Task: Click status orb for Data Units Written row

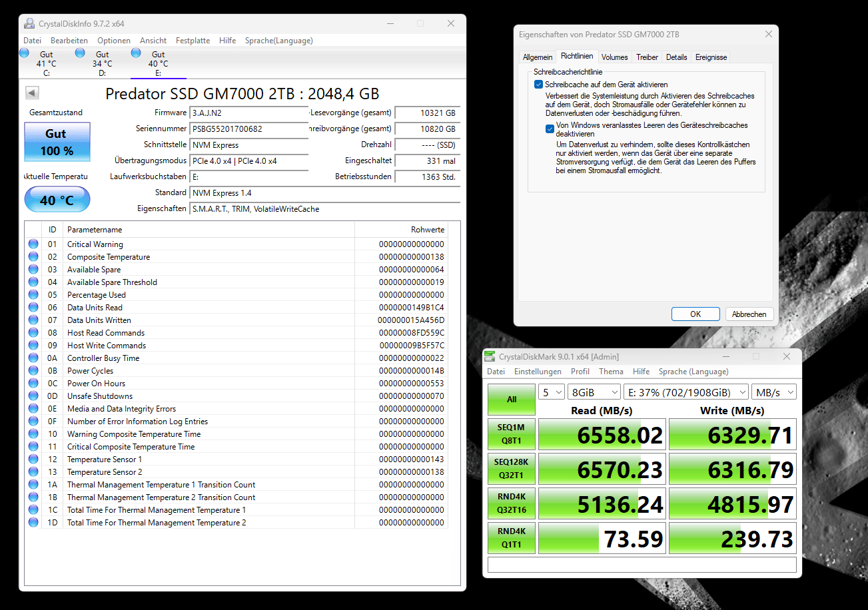Action: 33,320
